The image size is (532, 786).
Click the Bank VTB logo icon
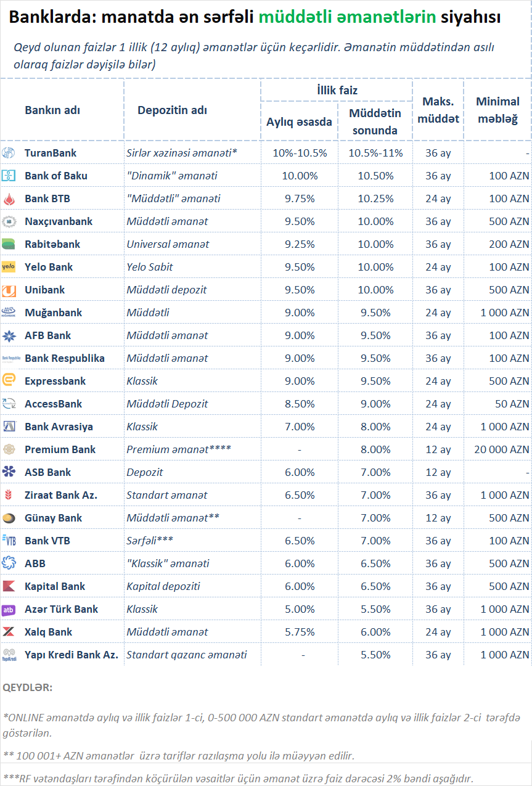(x=9, y=541)
